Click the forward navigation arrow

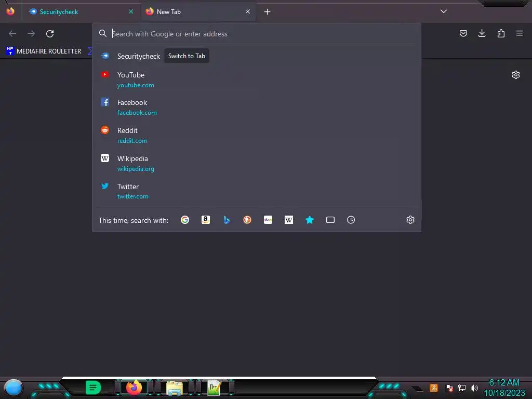click(31, 34)
